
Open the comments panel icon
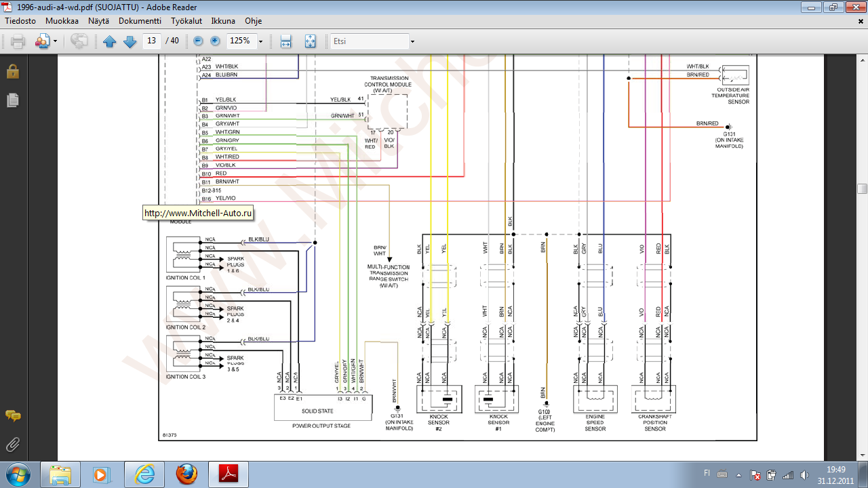(12, 415)
